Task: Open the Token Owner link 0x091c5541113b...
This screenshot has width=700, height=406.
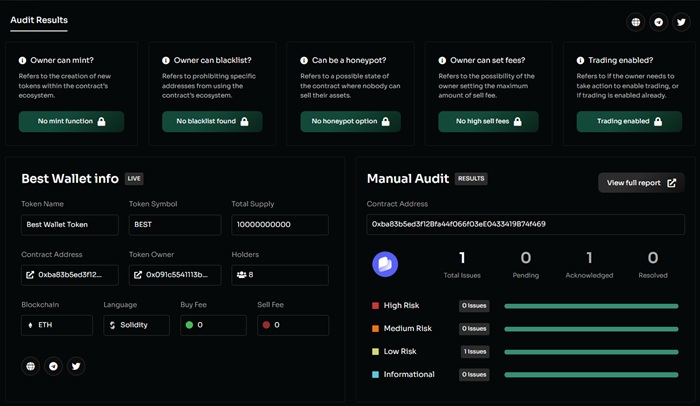Action: coord(175,275)
